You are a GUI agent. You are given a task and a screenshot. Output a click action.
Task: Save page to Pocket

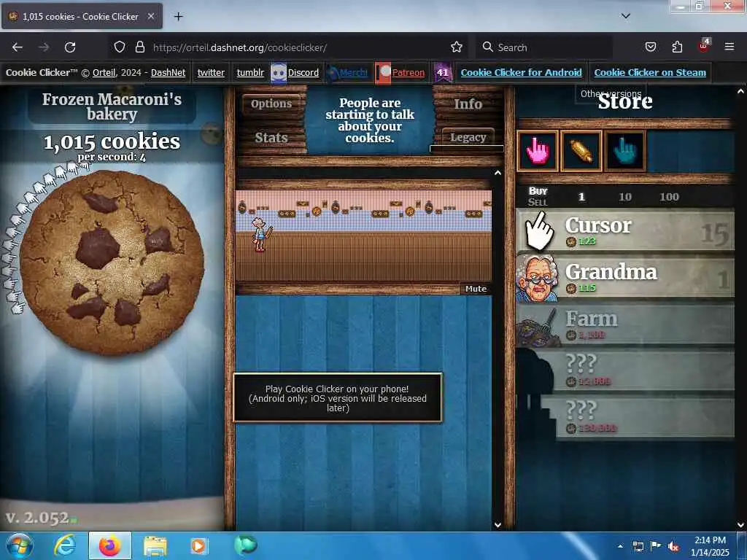(x=650, y=47)
